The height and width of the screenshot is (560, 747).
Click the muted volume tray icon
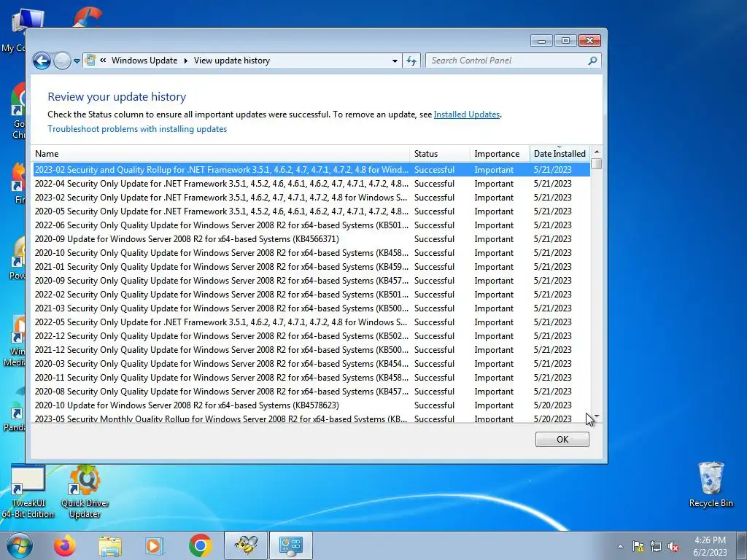[x=673, y=547]
